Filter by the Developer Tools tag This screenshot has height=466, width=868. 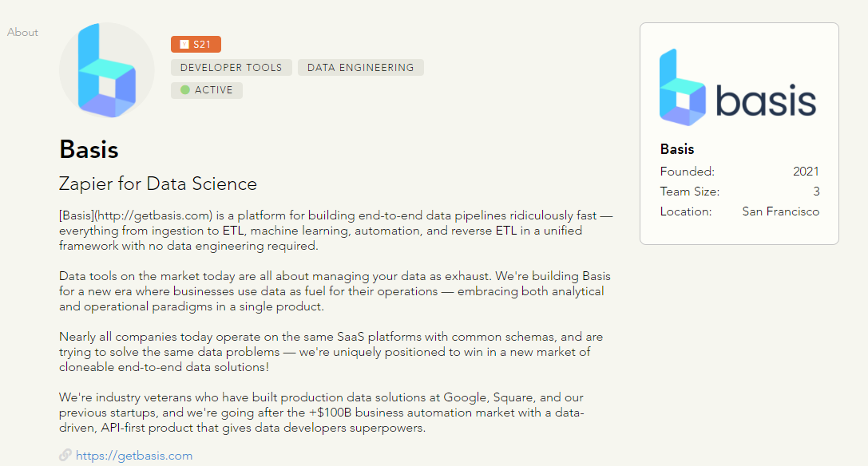232,68
